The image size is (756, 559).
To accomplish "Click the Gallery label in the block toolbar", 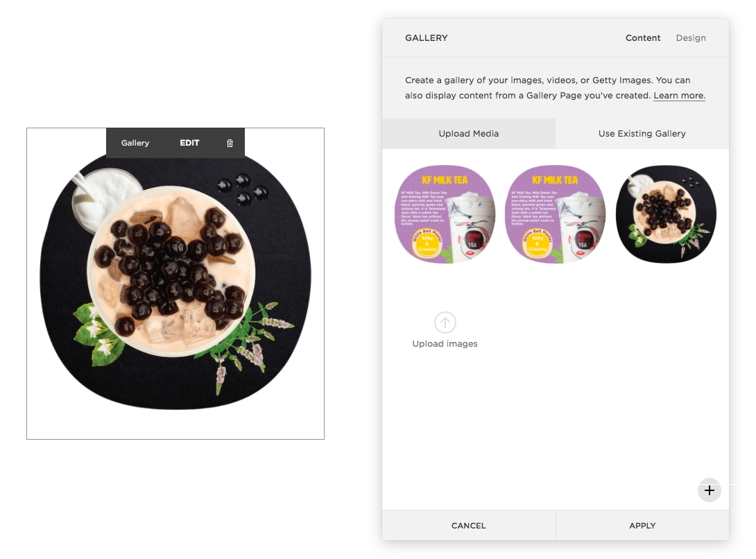I will tap(135, 143).
